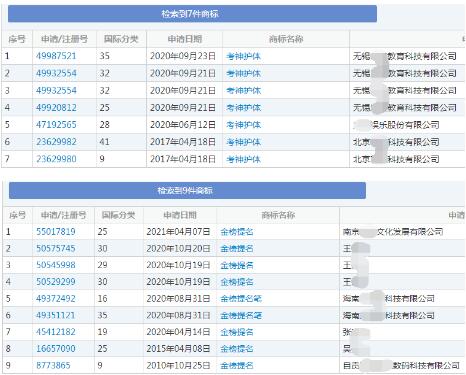
Task: Select the 数码科技有限公司 applicant in the 8773865 row
Action: tap(401, 366)
